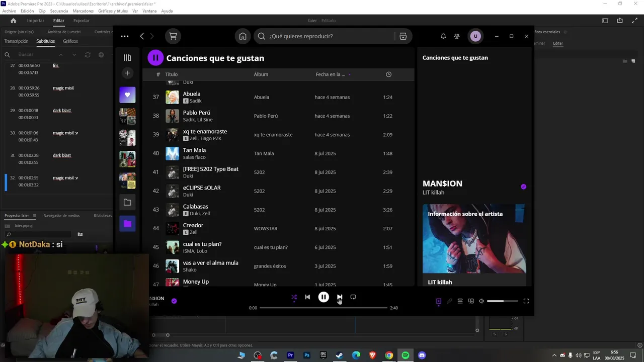The image size is (644, 362).
Task: Adjust the Spotify volume slider
Action: [502, 301]
